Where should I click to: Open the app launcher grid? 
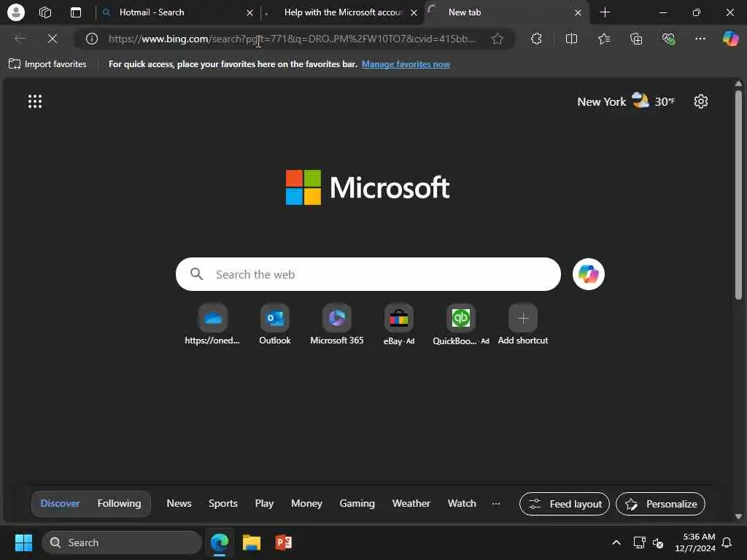pos(35,101)
